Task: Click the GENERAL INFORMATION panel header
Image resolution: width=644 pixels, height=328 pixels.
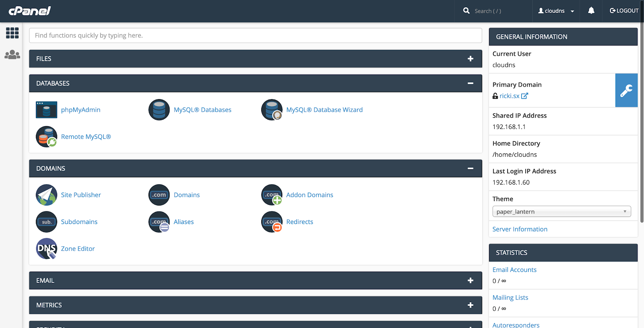Action: click(x=563, y=37)
